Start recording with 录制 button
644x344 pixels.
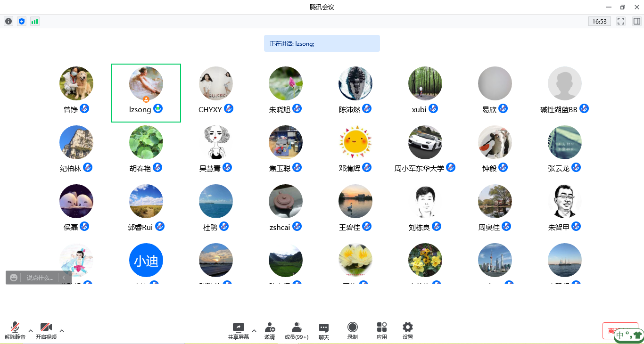(352, 330)
